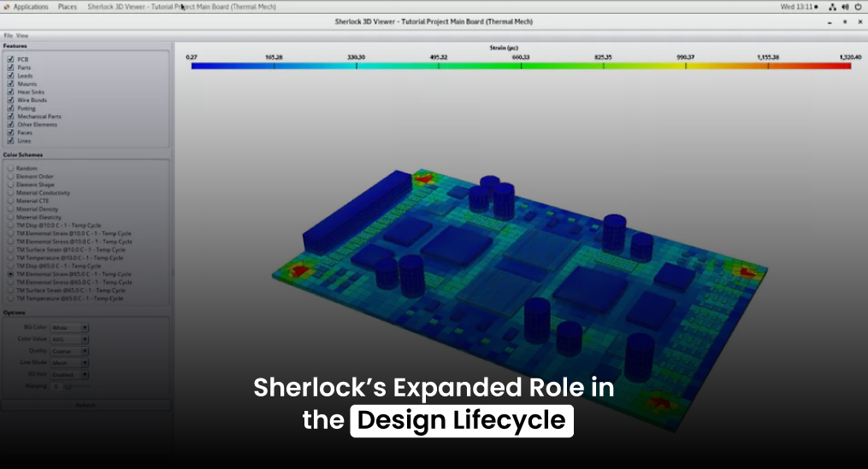
Task: Click the GNOME foot icon beside Applications
Action: click(x=7, y=7)
